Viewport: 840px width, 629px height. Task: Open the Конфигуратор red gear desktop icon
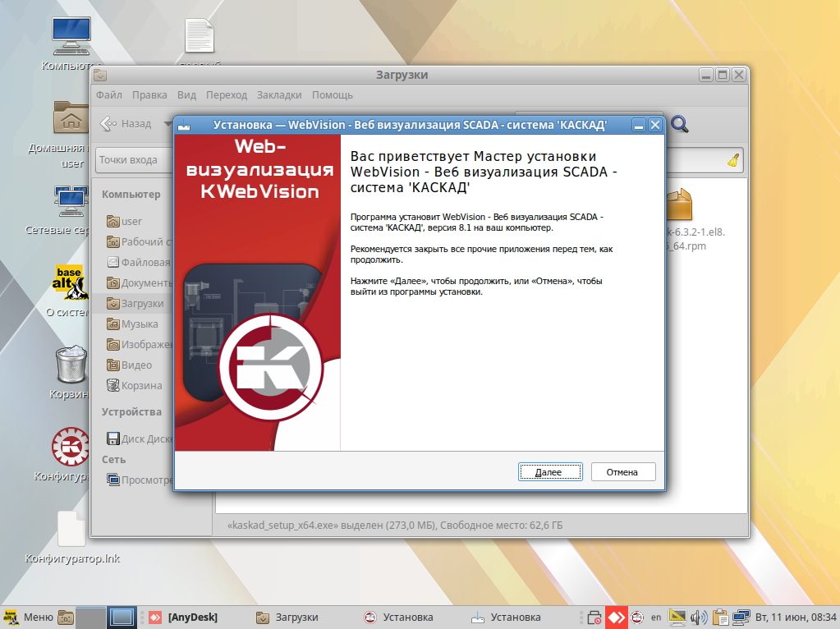[71, 448]
